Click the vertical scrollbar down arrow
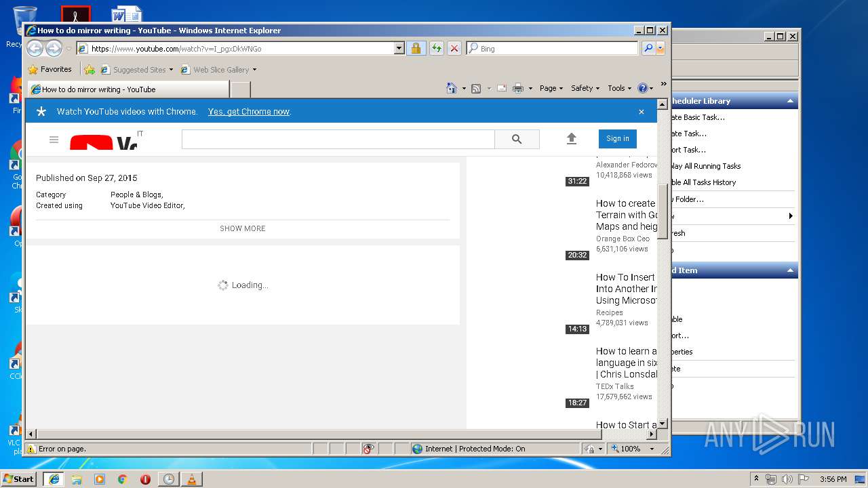 tap(663, 424)
